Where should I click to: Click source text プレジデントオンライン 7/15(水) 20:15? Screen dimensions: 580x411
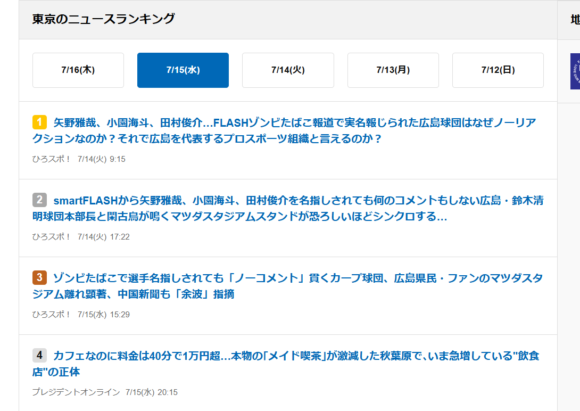105,392
